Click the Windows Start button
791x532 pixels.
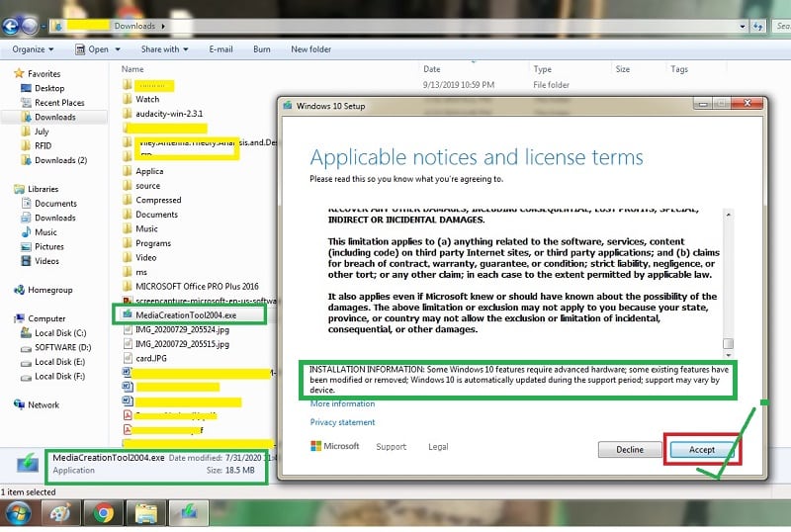pos(18,513)
